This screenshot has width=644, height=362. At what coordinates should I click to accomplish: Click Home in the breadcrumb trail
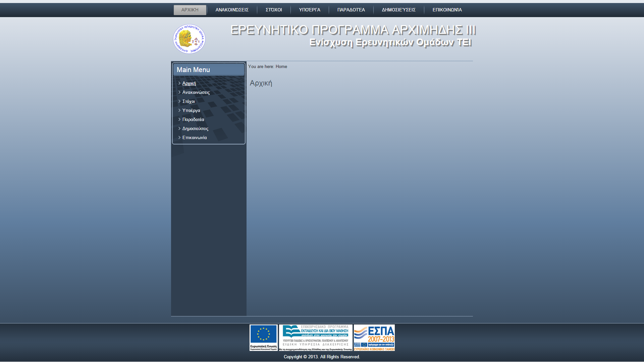point(281,67)
